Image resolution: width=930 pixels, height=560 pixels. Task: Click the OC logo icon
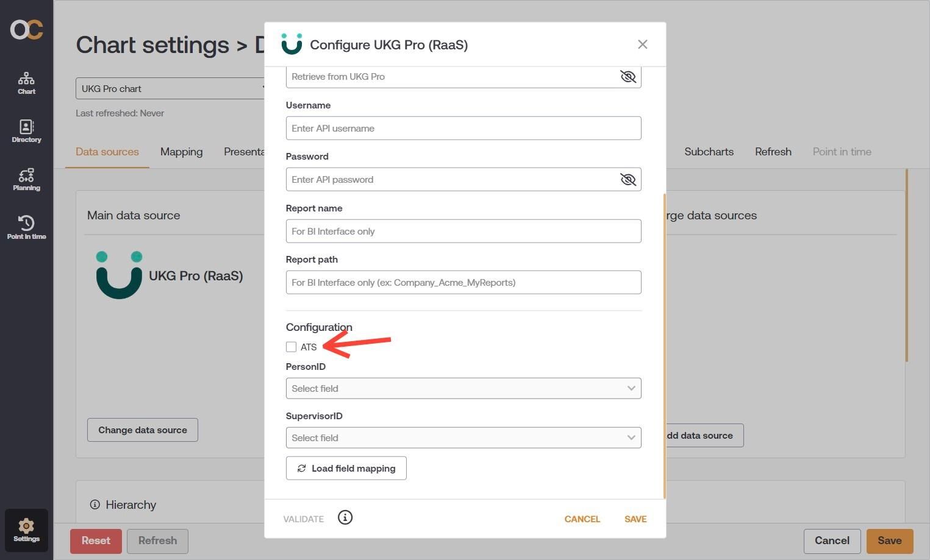click(x=26, y=29)
